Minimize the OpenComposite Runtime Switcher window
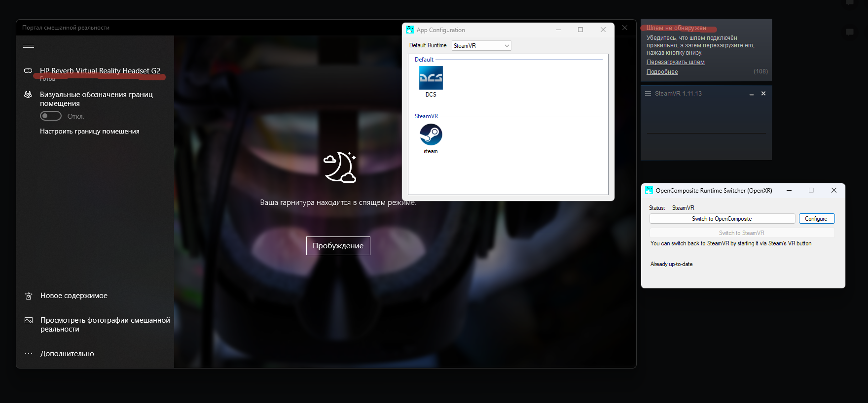Viewport: 868px width, 403px height. tap(789, 190)
